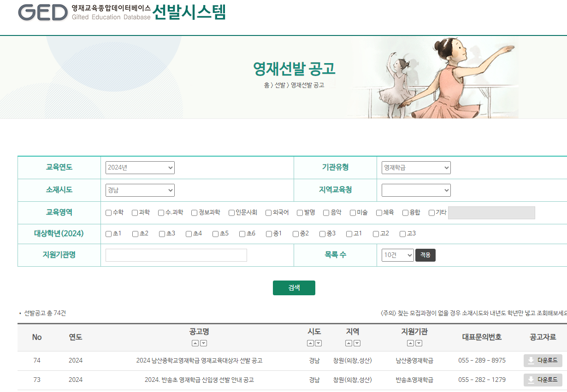Check the 발명 checkbox
This screenshot has height=392, width=567.
pyautogui.click(x=300, y=213)
